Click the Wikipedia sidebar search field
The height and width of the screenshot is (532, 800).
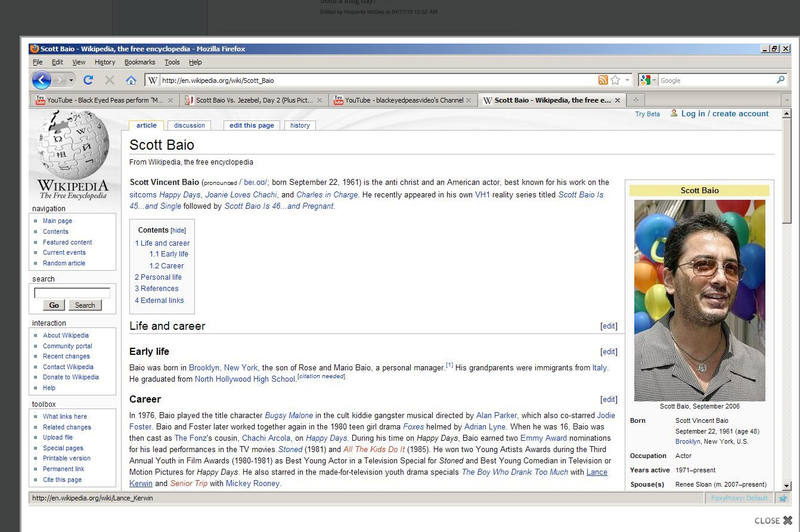(72, 293)
